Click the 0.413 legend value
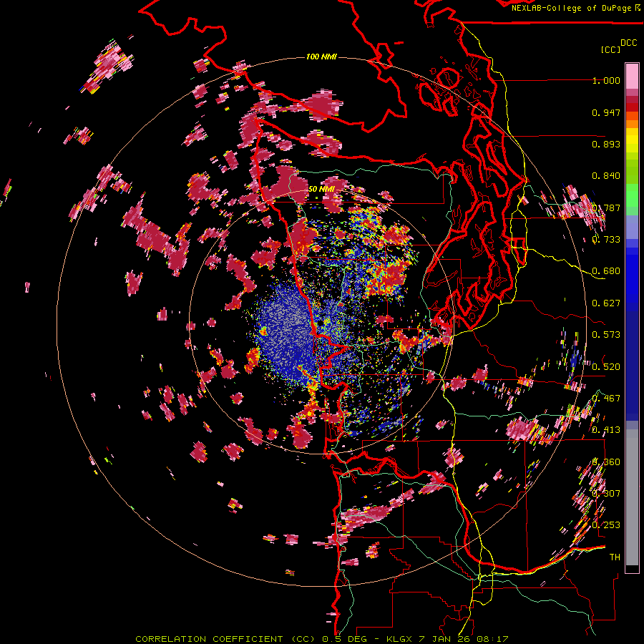The height and width of the screenshot is (644, 644). (606, 430)
